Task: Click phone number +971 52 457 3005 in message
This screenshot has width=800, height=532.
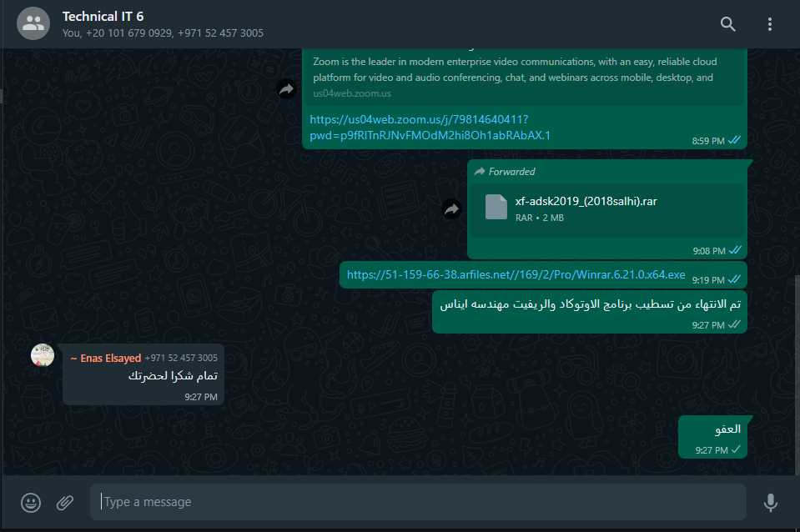Action: click(181, 358)
